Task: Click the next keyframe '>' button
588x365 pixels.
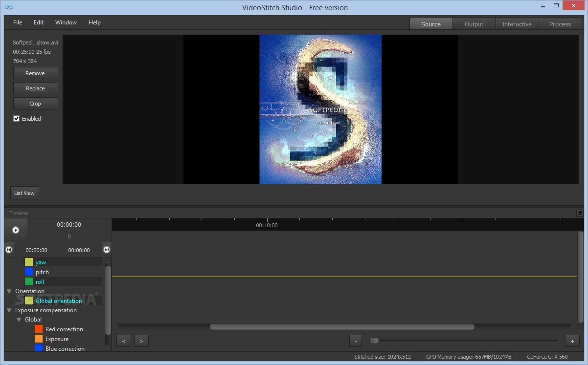Action: 141,341
